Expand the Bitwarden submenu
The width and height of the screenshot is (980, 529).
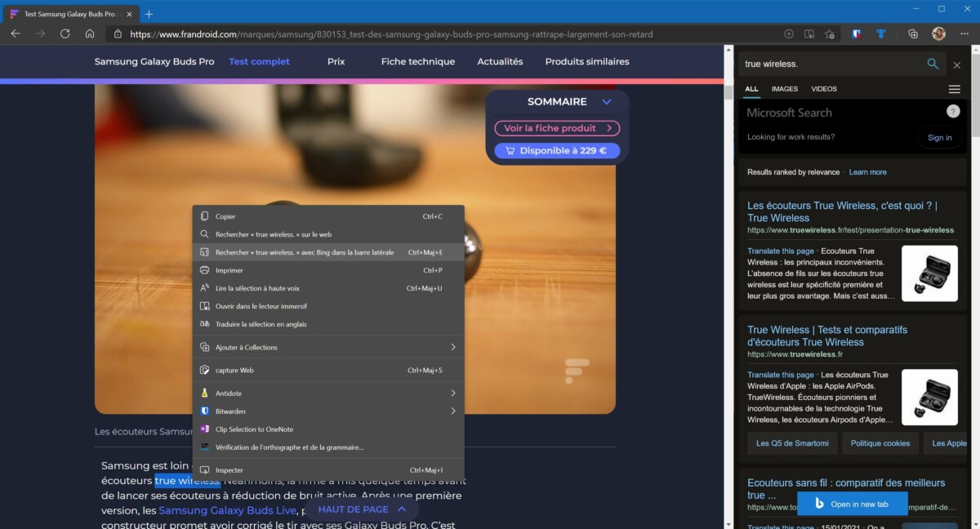coord(328,411)
